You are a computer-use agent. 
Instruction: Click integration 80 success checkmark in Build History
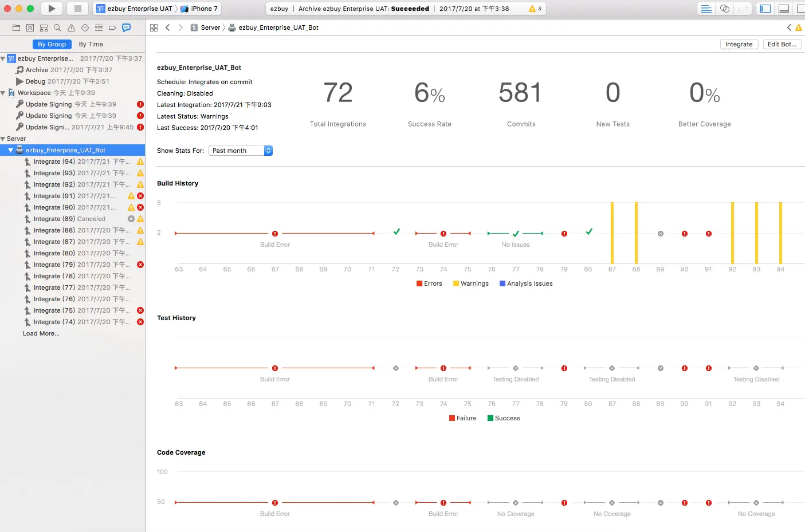click(x=589, y=232)
